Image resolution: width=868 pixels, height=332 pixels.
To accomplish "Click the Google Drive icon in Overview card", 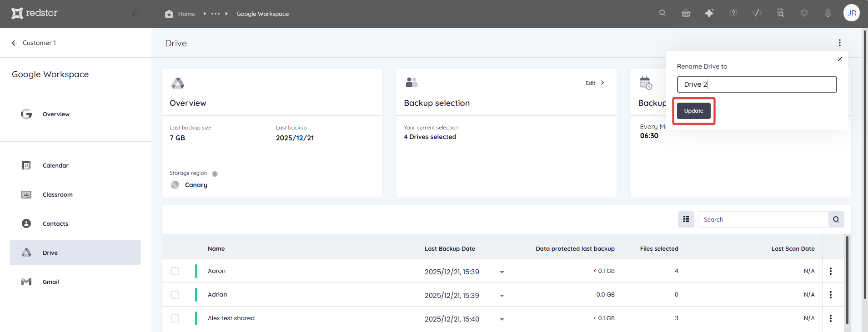I will tap(178, 83).
